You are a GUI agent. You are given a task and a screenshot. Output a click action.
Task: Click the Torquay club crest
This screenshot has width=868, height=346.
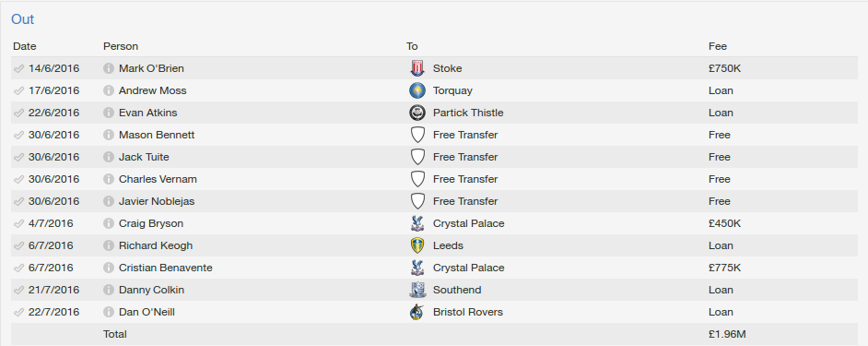(416, 90)
